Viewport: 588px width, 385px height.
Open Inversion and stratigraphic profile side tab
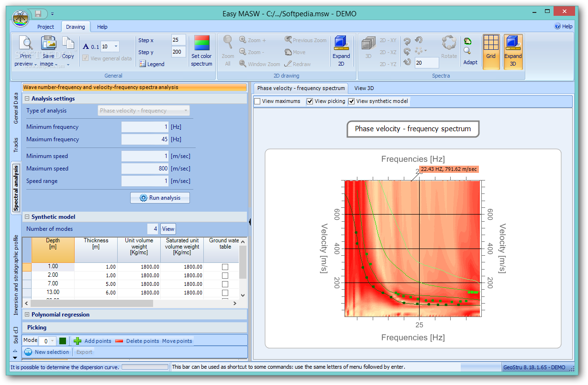[16, 275]
